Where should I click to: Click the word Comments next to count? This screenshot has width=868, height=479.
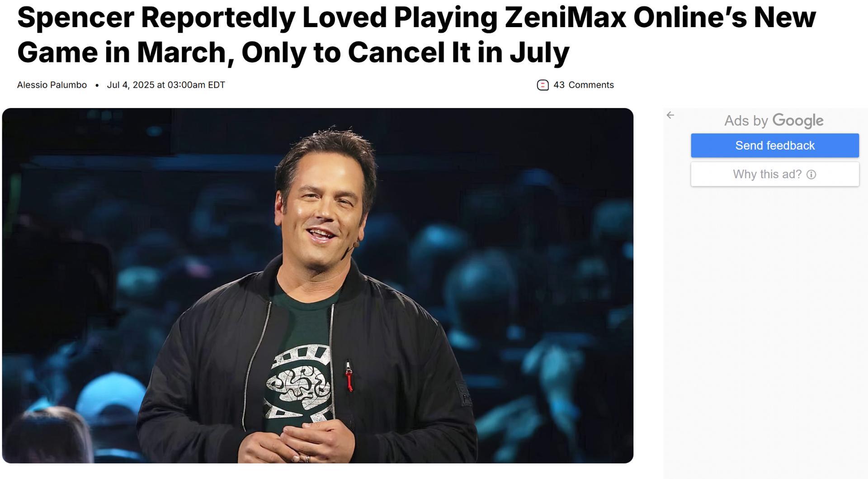(x=591, y=85)
